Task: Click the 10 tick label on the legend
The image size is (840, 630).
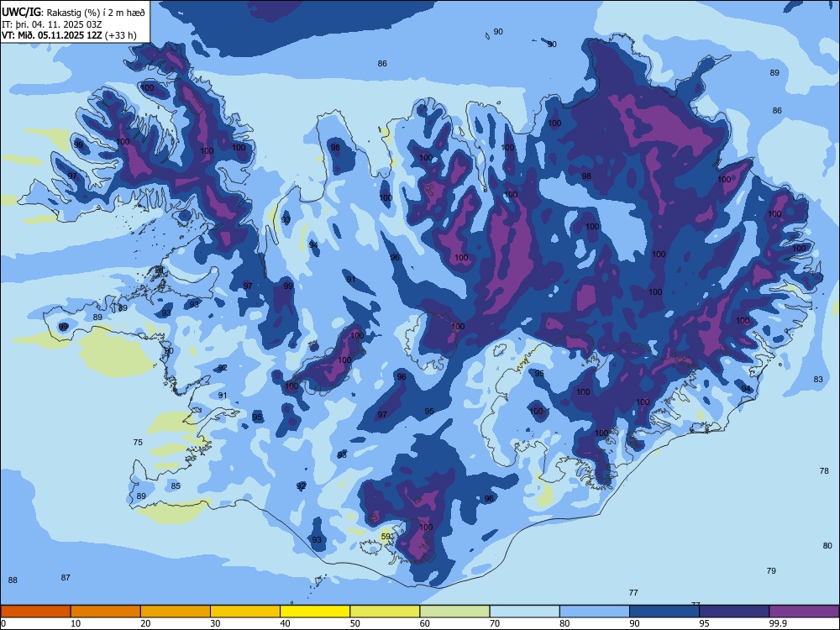Action: tap(76, 623)
